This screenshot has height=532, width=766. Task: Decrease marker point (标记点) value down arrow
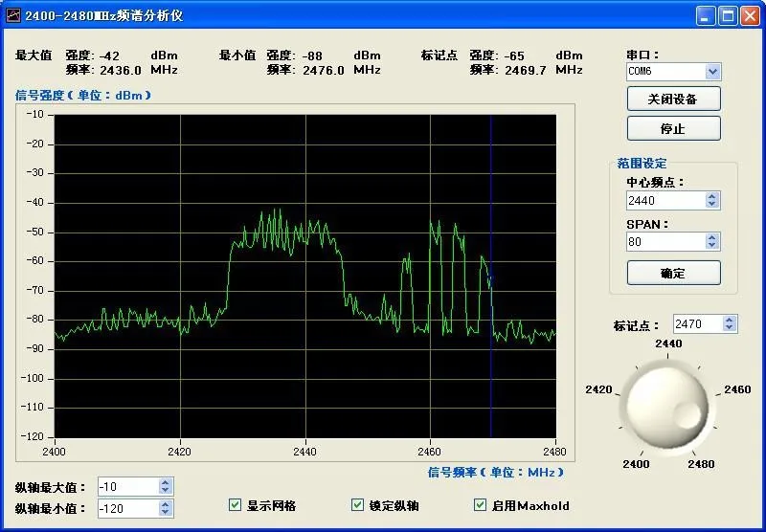(730, 327)
